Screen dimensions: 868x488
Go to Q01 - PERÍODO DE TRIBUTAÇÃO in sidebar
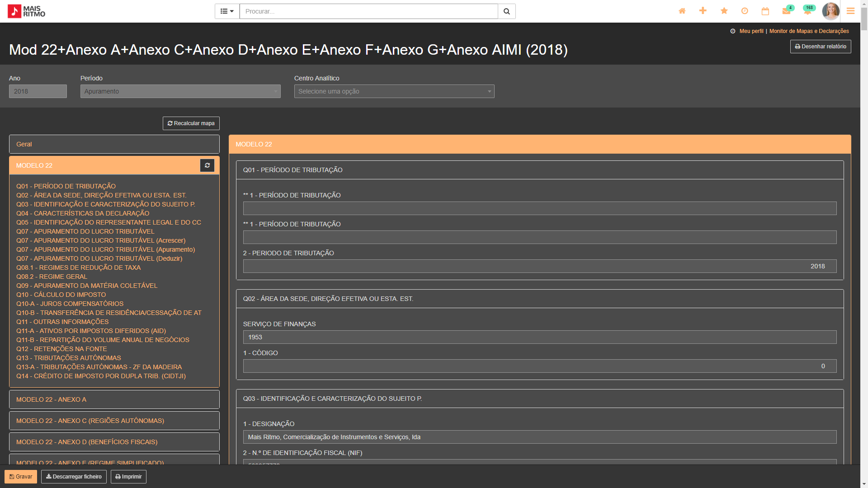[x=66, y=186]
